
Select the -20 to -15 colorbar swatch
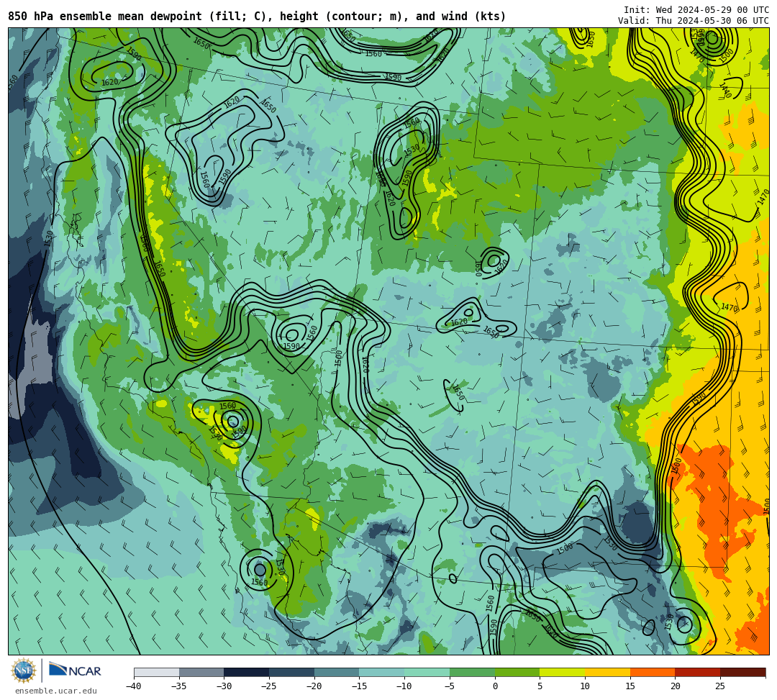pos(337,672)
